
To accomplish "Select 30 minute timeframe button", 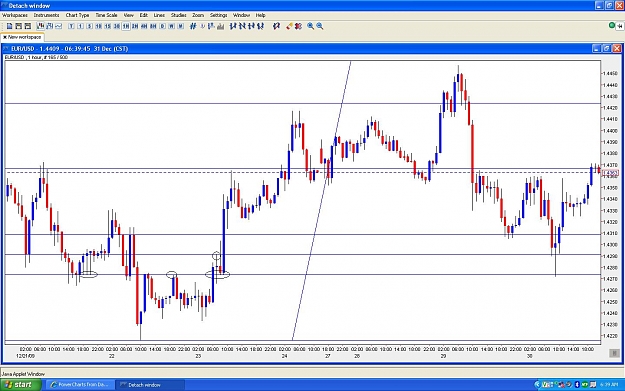I will tap(117, 26).
